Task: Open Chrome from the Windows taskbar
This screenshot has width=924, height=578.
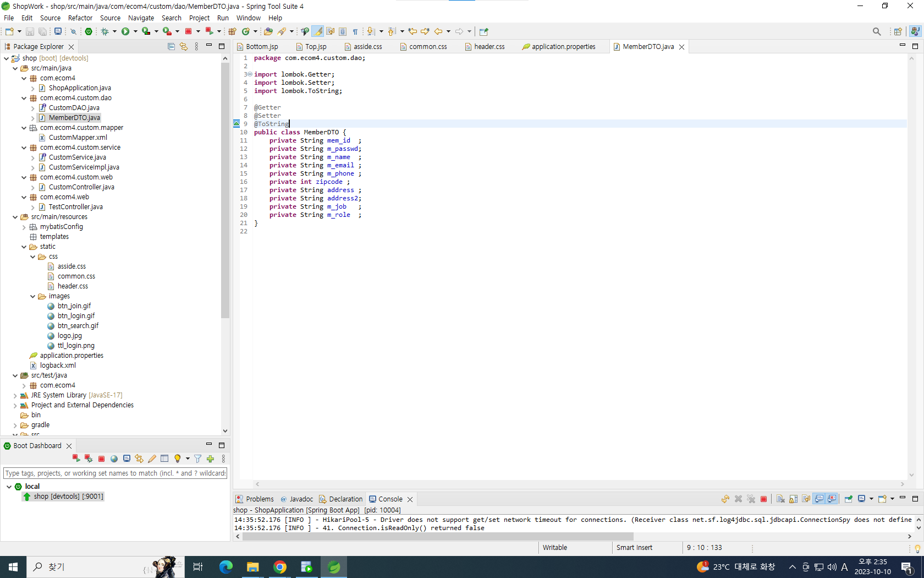Action: tap(280, 567)
